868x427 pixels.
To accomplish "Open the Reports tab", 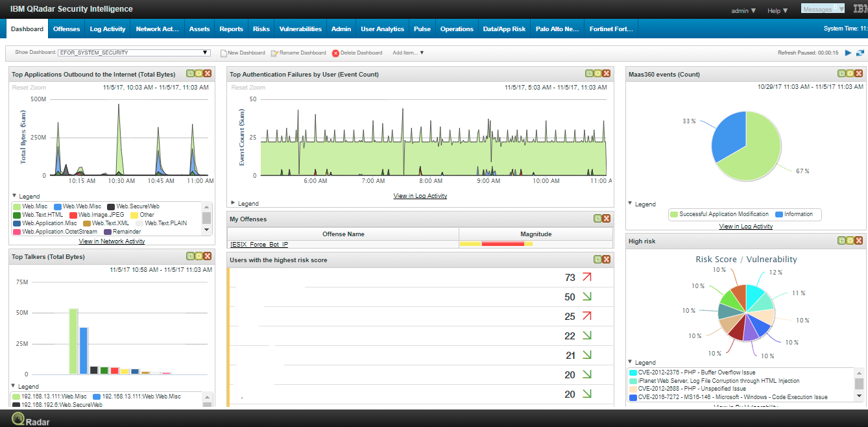I will (232, 29).
